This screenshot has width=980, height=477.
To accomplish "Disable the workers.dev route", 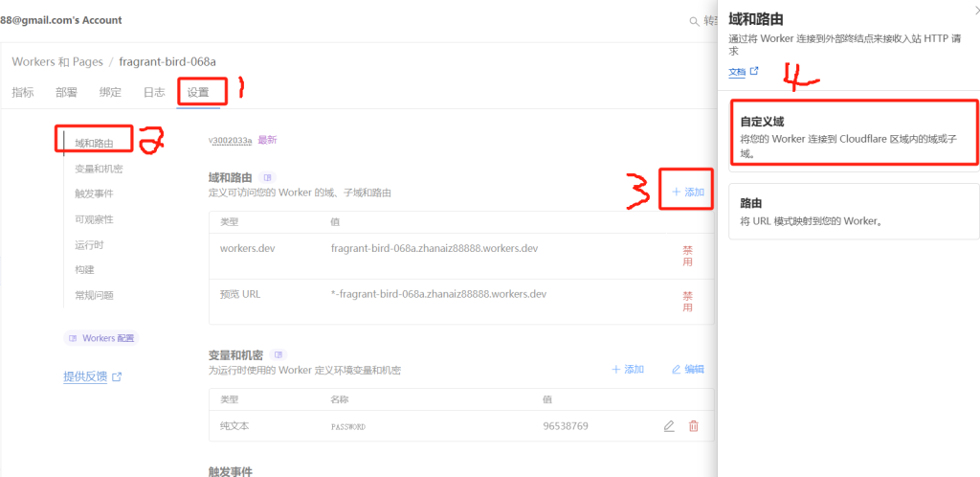I will click(687, 256).
